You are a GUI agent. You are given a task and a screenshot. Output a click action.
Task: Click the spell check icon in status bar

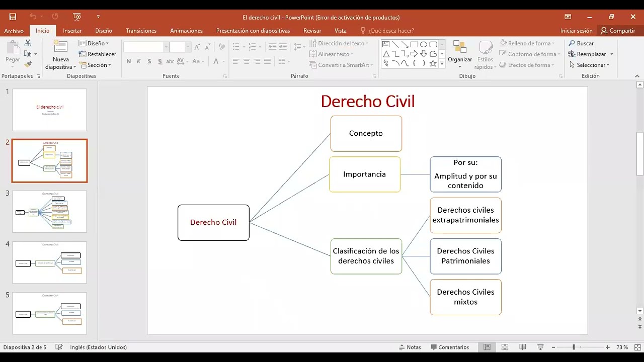(59, 347)
